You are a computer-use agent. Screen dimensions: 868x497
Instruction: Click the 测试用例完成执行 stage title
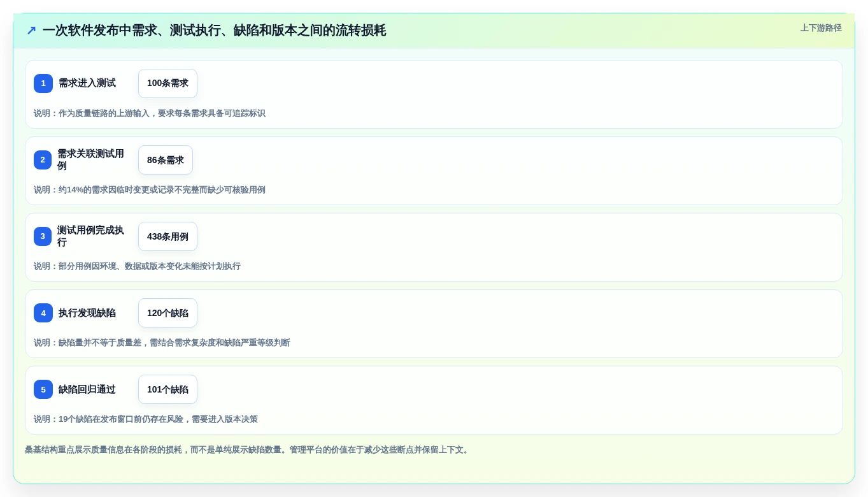point(91,236)
